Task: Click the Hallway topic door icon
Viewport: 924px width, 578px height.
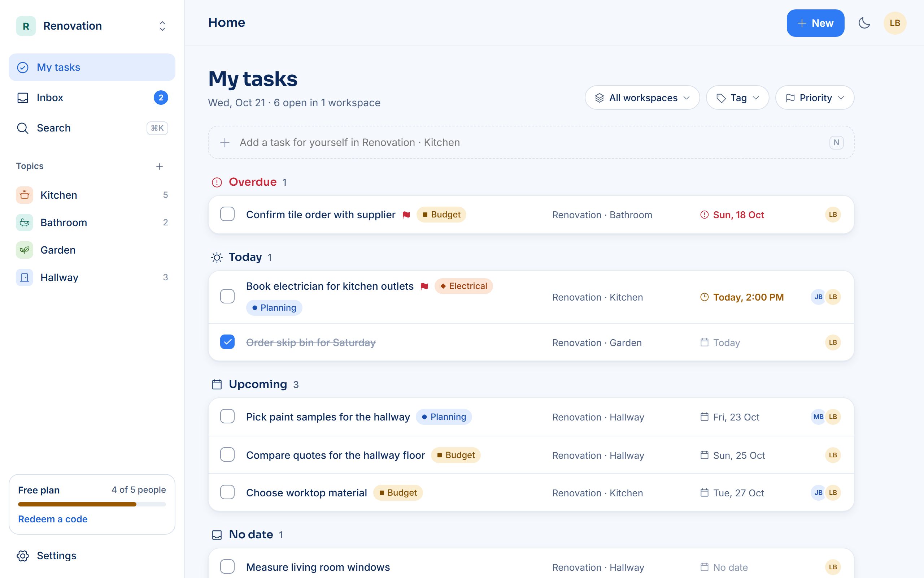Action: (25, 277)
